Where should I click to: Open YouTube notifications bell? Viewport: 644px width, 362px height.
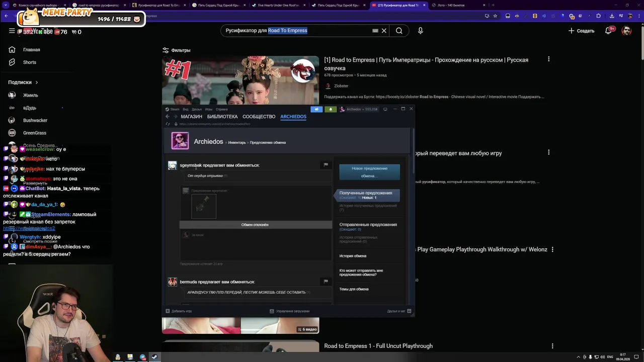pos(608,31)
